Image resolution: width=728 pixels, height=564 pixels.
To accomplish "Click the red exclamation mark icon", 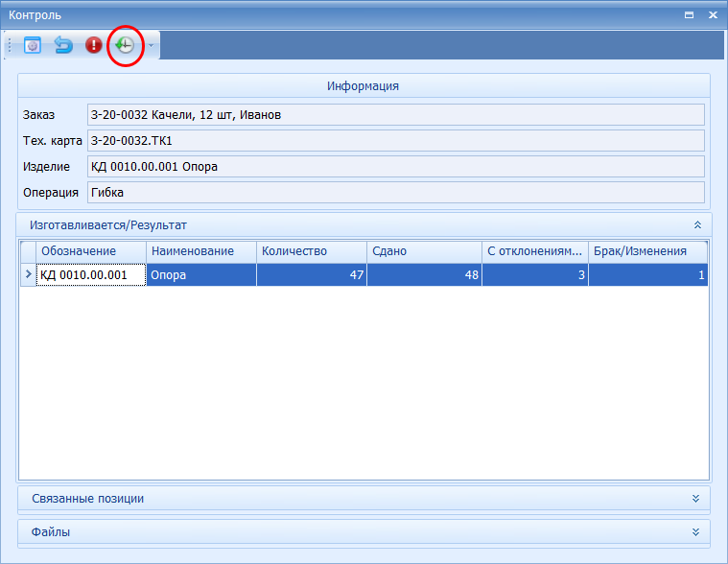I will 93,45.
